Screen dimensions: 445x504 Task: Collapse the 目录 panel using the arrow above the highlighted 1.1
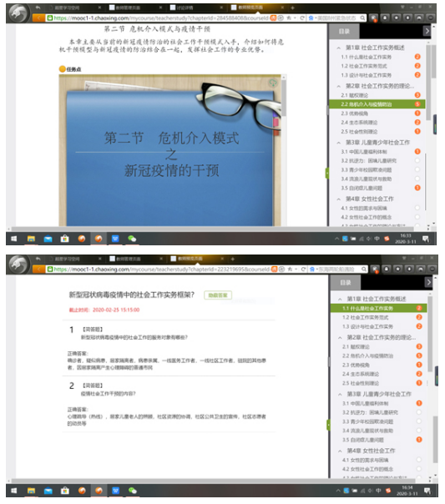(428, 283)
